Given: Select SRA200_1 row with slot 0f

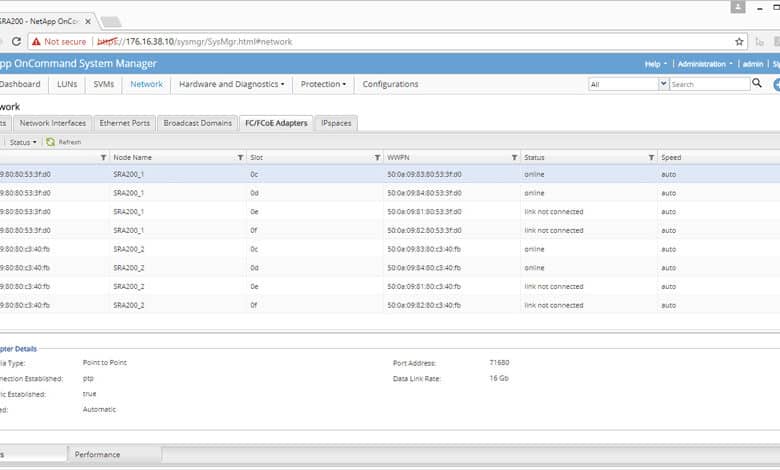Looking at the screenshot, I should coord(390,230).
